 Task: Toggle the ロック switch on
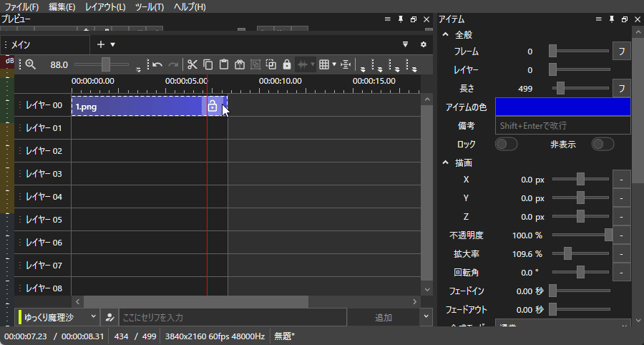pyautogui.click(x=507, y=144)
